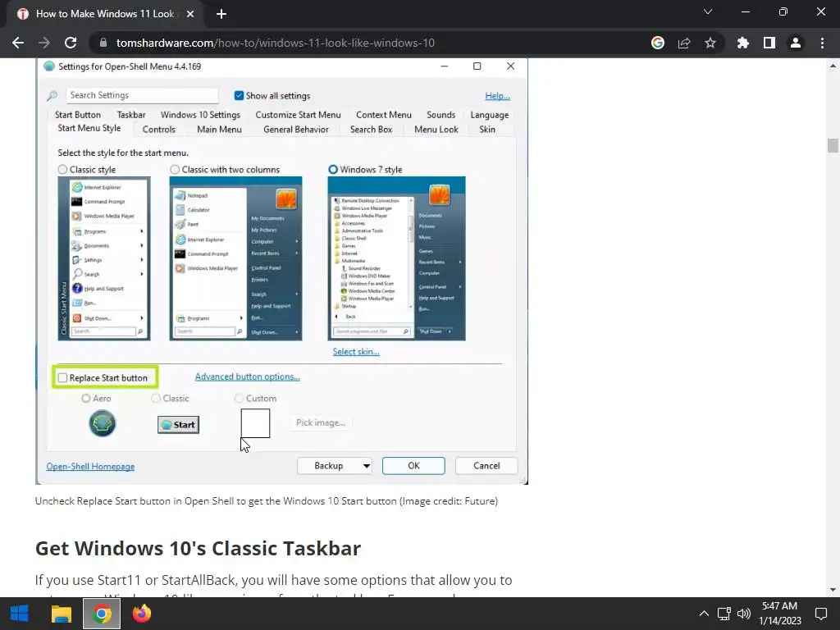Image resolution: width=840 pixels, height=630 pixels.
Task: Click the Classic 'Start' button image
Action: pos(178,425)
